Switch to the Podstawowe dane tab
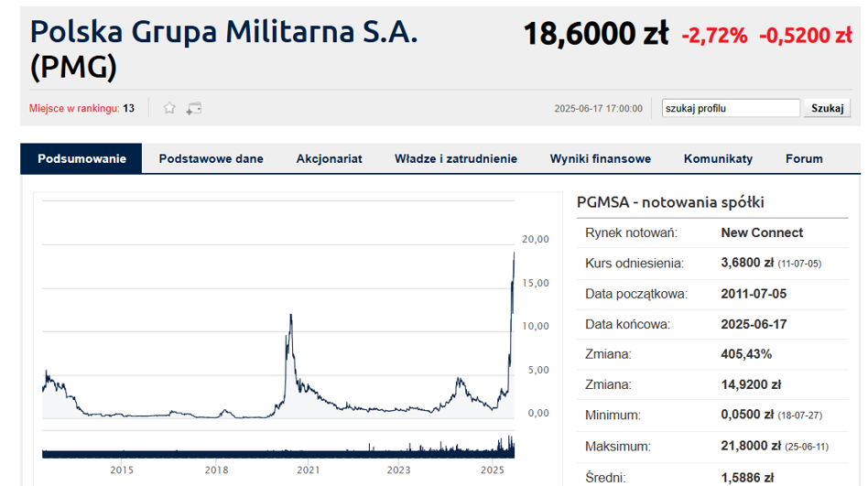868x486 pixels. pyautogui.click(x=211, y=159)
